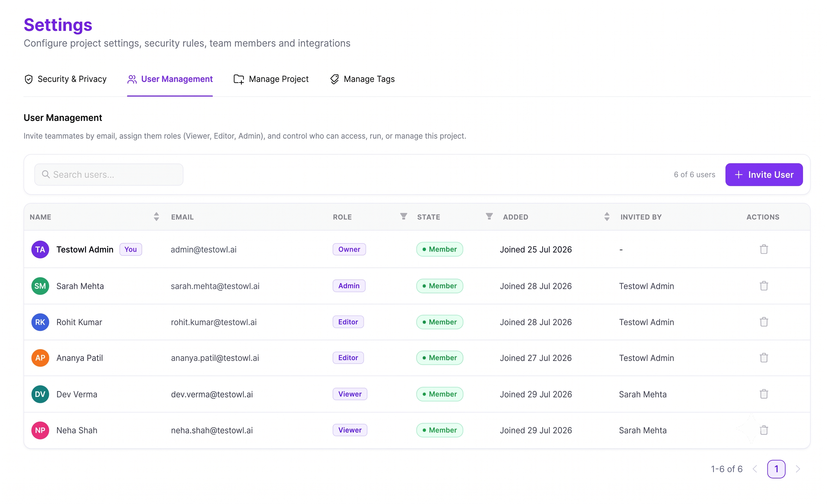Click the Member state badge for Rohit Kumar
This screenshot has width=827, height=504.
pyautogui.click(x=440, y=322)
